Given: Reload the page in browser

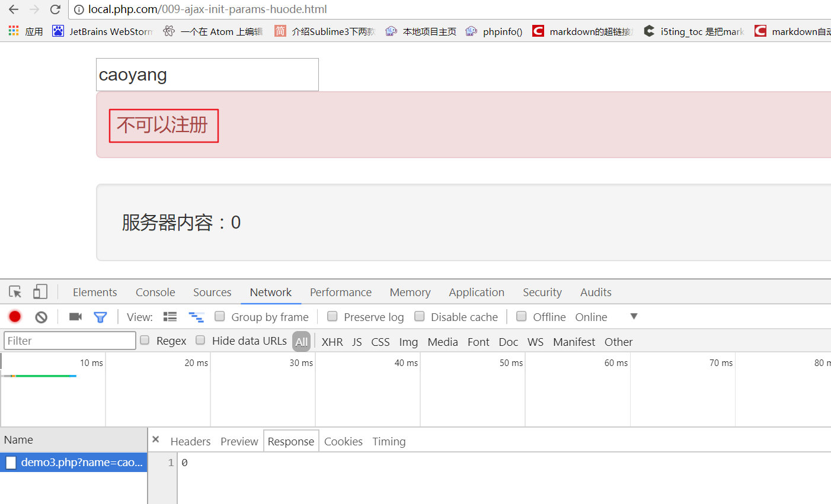Looking at the screenshot, I should click(55, 9).
